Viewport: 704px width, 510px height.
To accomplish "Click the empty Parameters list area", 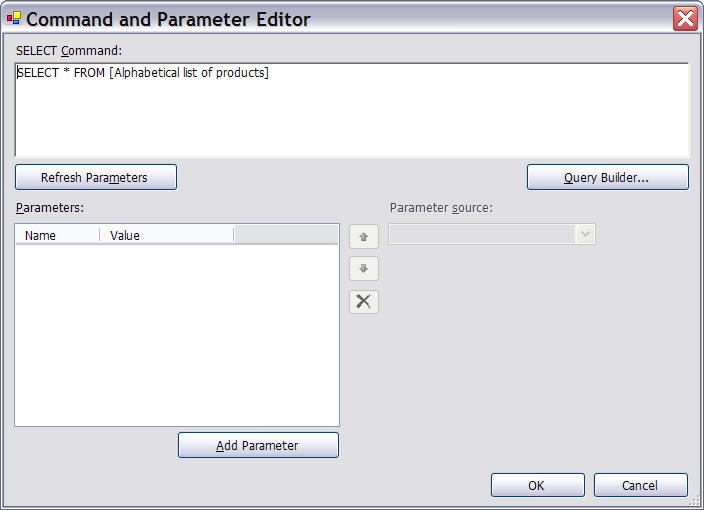I will coord(176,335).
